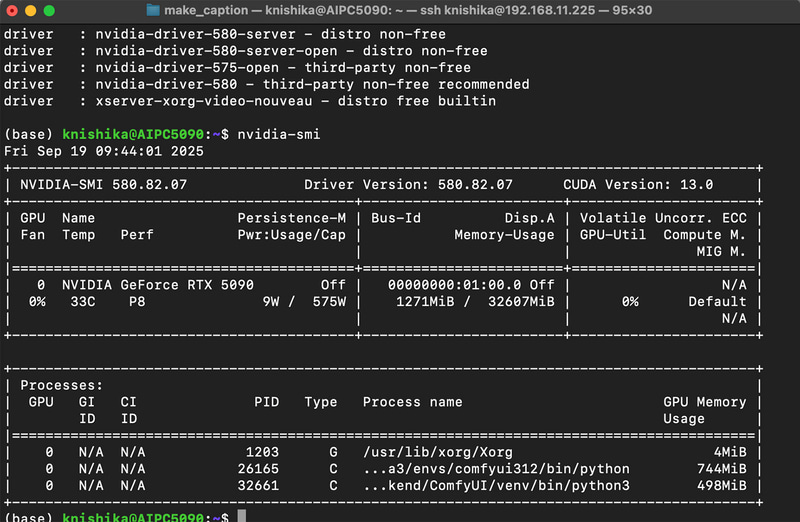Click the Driver Version 580.82.07 text

(x=408, y=185)
